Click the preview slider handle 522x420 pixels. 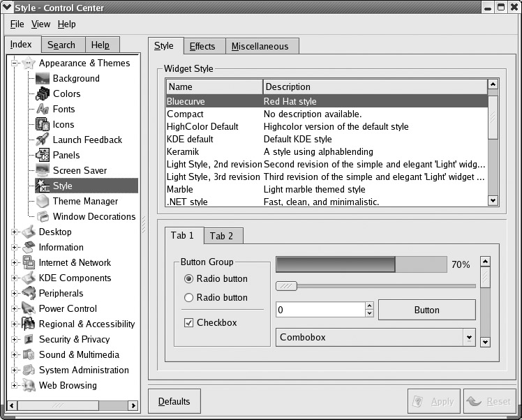(x=287, y=285)
